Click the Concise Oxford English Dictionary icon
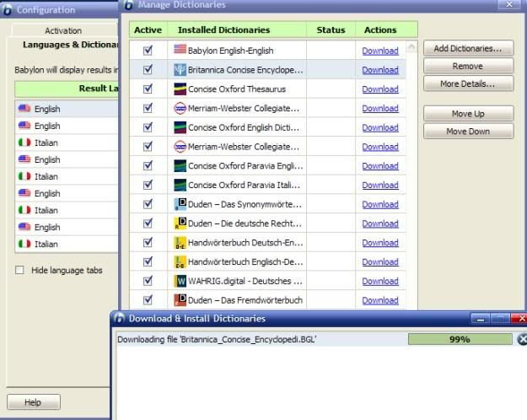This screenshot has width=527, height=420. pos(180,127)
